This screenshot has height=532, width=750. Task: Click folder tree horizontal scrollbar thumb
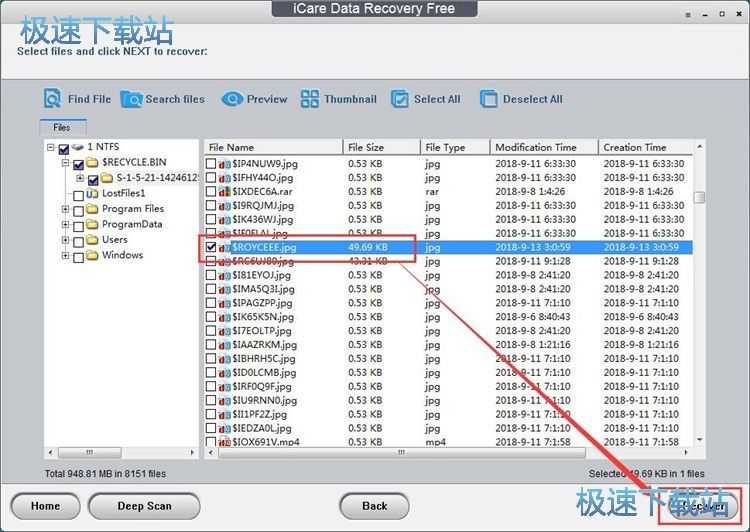(90, 452)
